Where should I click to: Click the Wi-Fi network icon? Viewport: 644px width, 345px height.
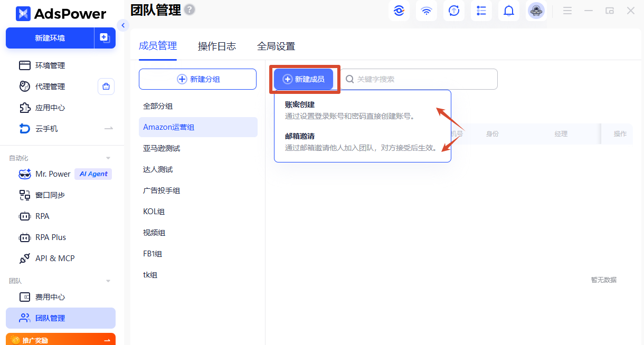coord(427,11)
